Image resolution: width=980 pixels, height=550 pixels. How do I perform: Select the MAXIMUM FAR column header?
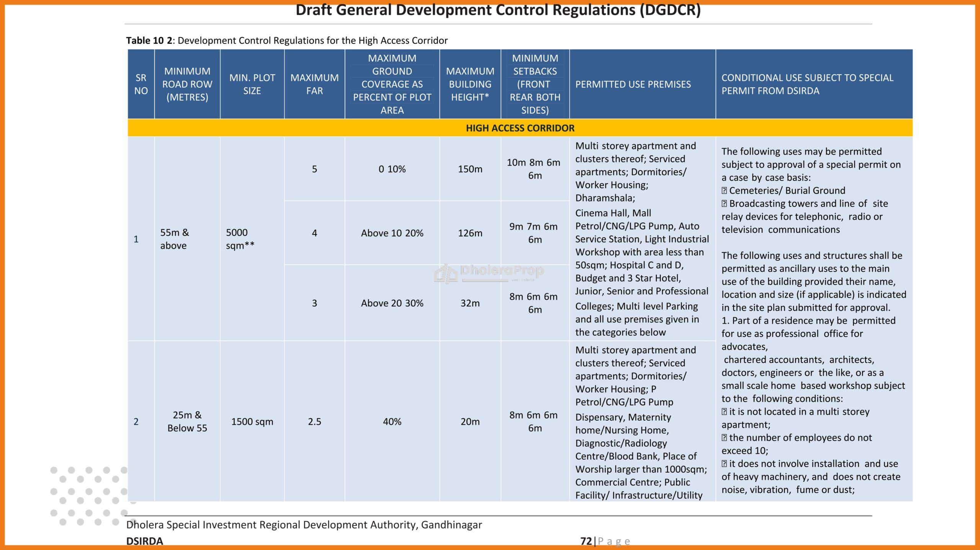pos(314,84)
